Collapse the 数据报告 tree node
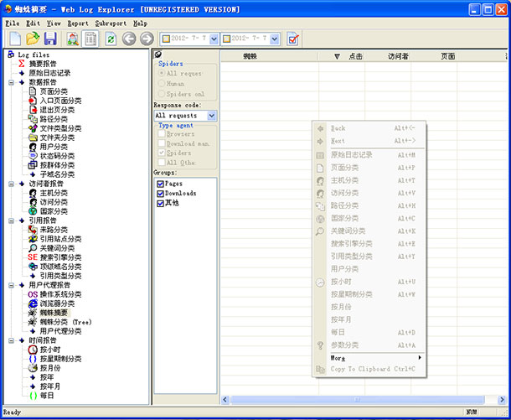The height and width of the screenshot is (420, 511). coord(11,82)
